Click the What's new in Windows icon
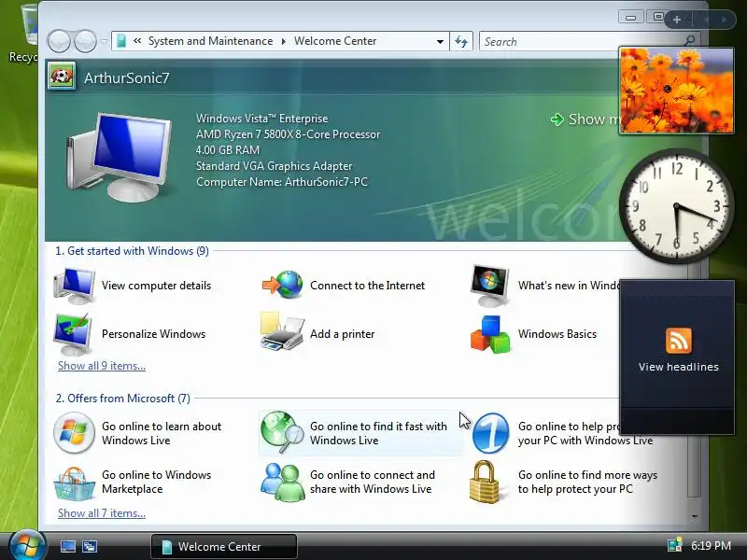747x560 pixels. [x=490, y=286]
